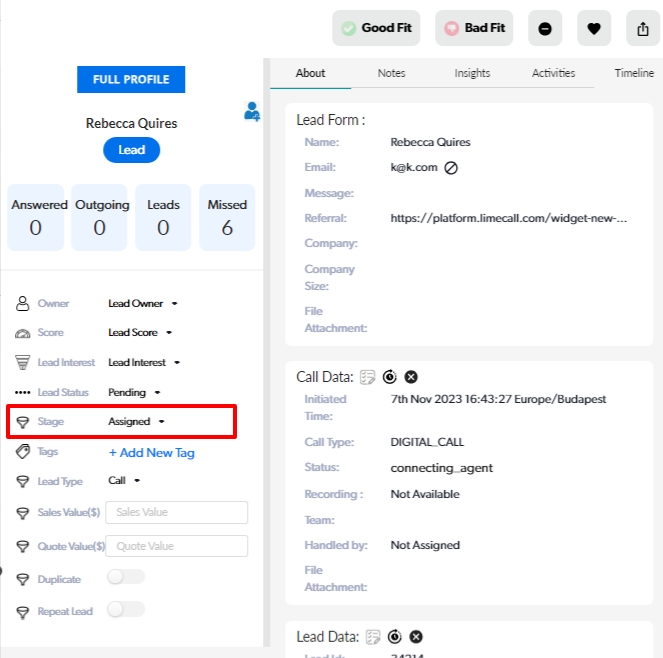Viewport: 663px width, 658px height.
Task: Click the black minus circle icon
Action: pos(545,29)
